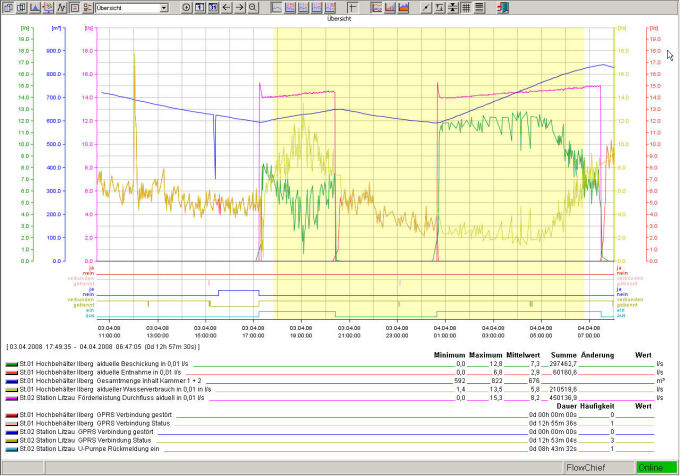Click magenta swatch for Förderleistung Durchfluss
680x476 pixels.
(x=12, y=398)
